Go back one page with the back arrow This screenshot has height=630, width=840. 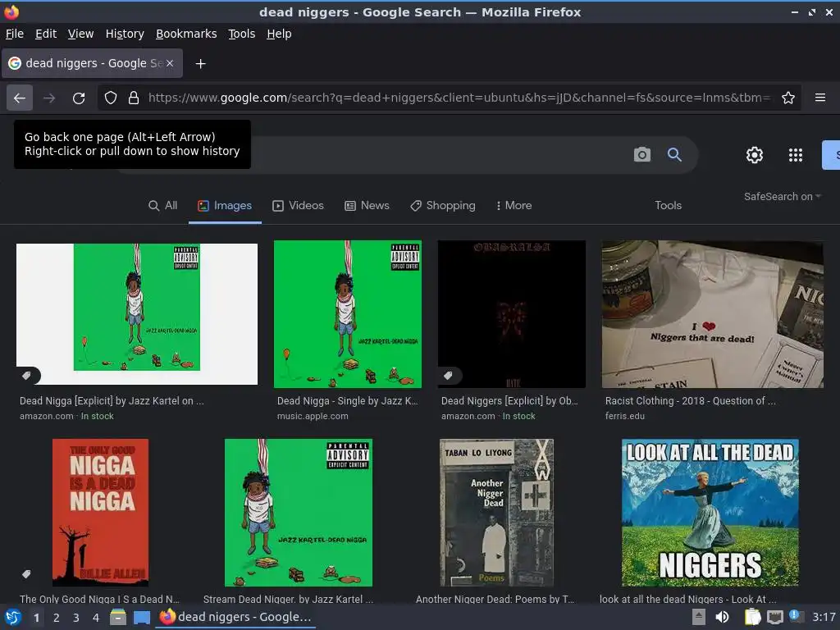coord(20,98)
